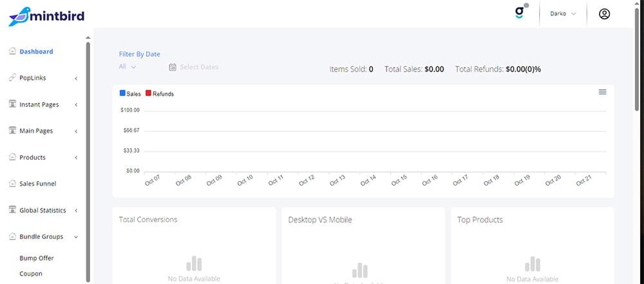Toggle the Refunds series in chart legend

[160, 94]
